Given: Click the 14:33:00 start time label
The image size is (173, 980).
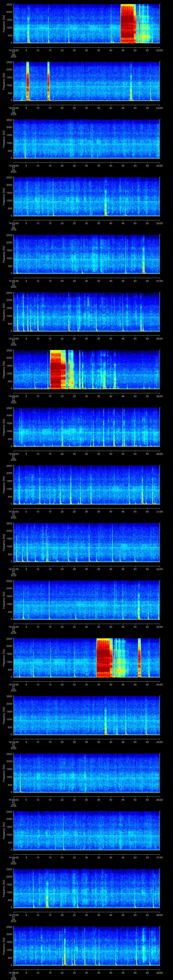Looking at the screenshot, I should pyautogui.click(x=14, y=684).
